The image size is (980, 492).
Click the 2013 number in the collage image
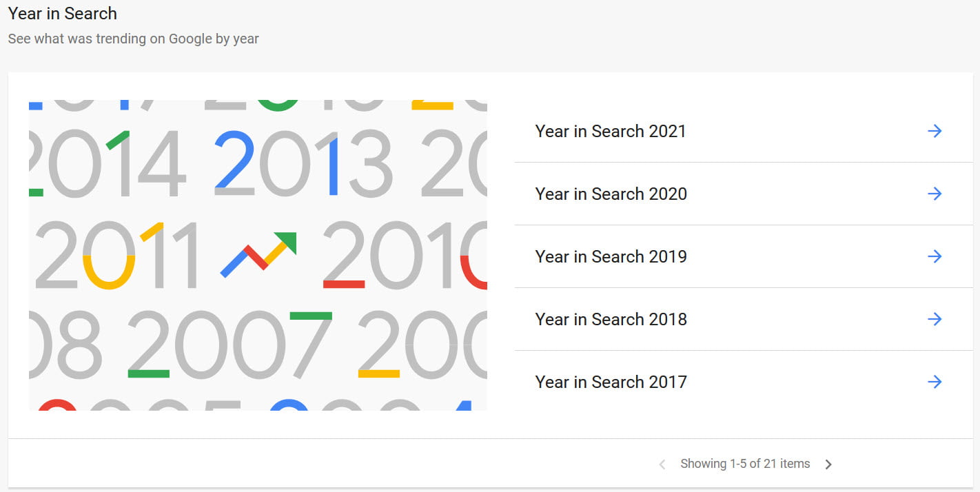[x=303, y=163]
